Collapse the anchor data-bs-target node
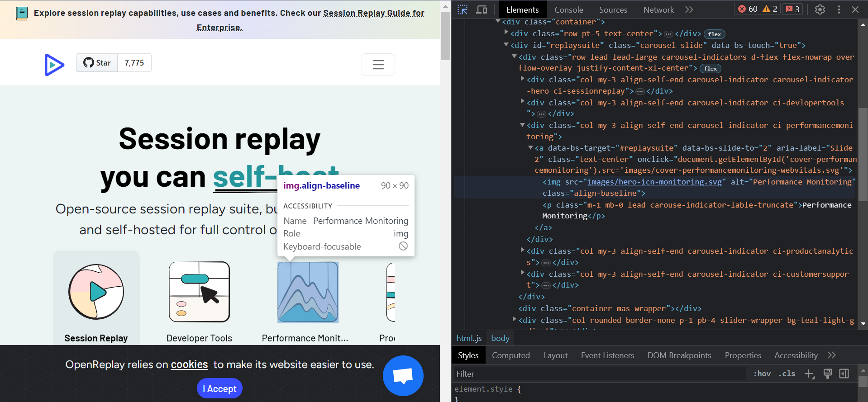Screen dimensions: 868x402 coord(531,147)
